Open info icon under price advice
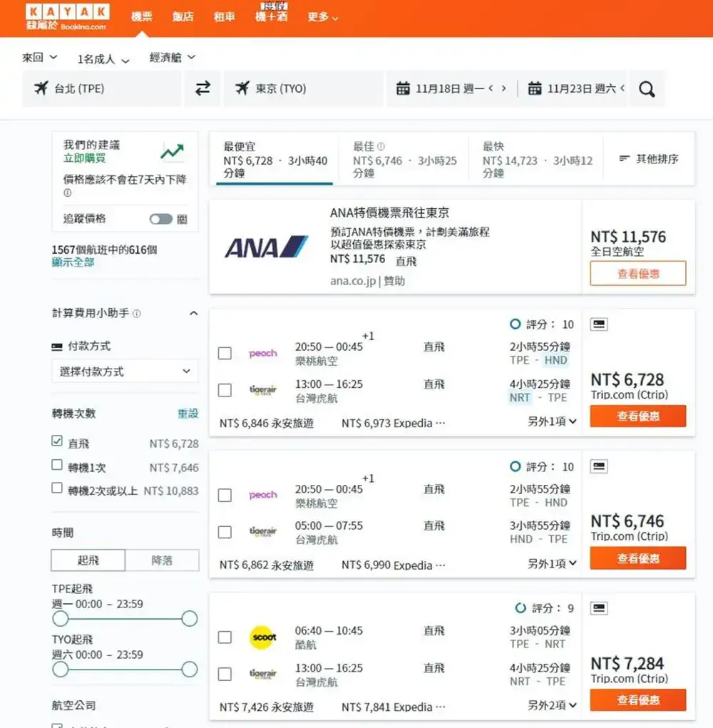The image size is (713, 728). [x=68, y=193]
